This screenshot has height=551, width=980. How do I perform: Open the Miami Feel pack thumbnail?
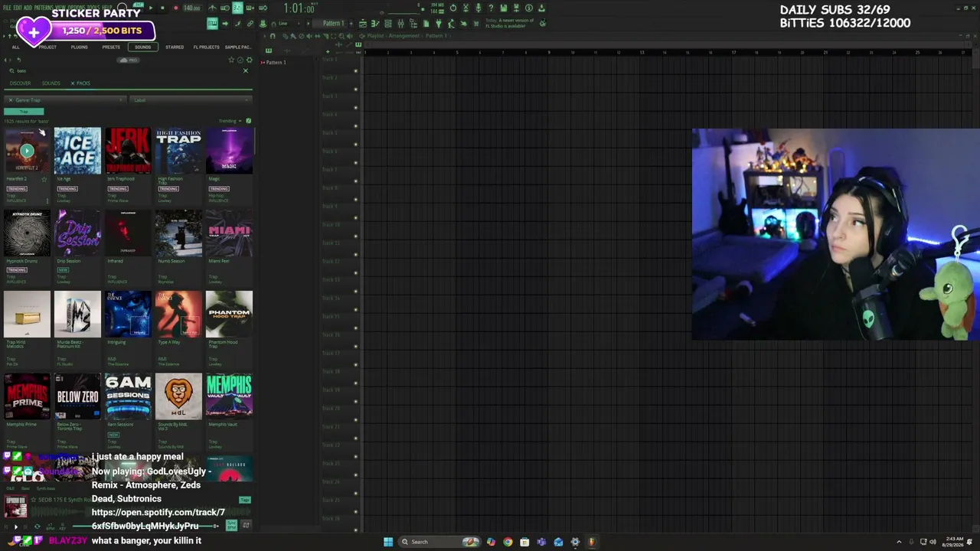tap(229, 233)
